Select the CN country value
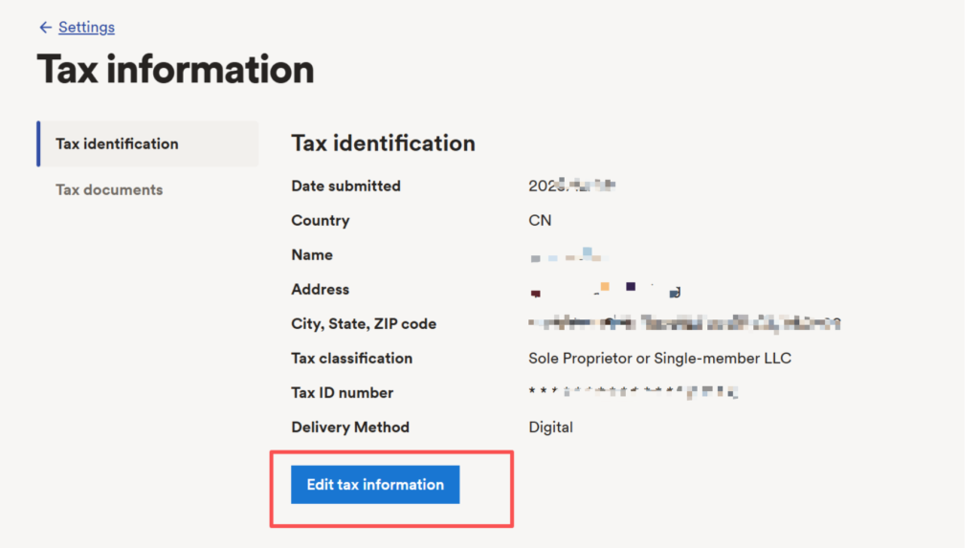980x548 pixels. coord(540,221)
